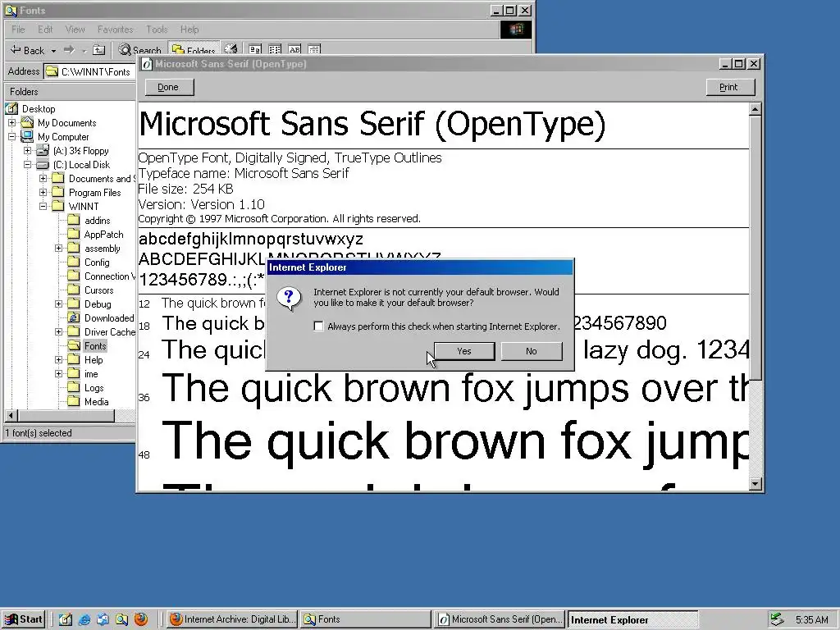Click the 5:35 AM taskbar clock

point(811,620)
